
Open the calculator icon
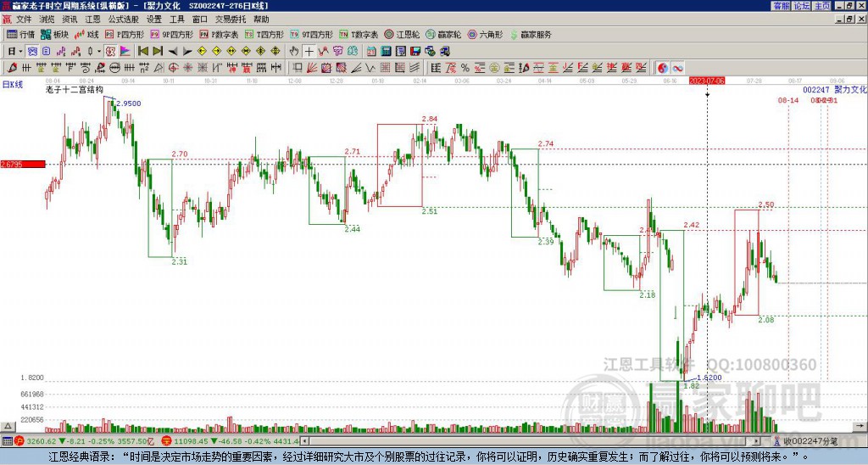coord(387,52)
